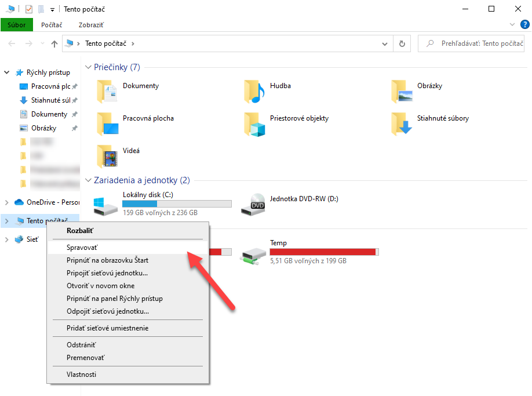Viewport: 532px width, 396px height.
Task: Collapse the Zariadenia a jednotky group
Action: click(x=88, y=180)
